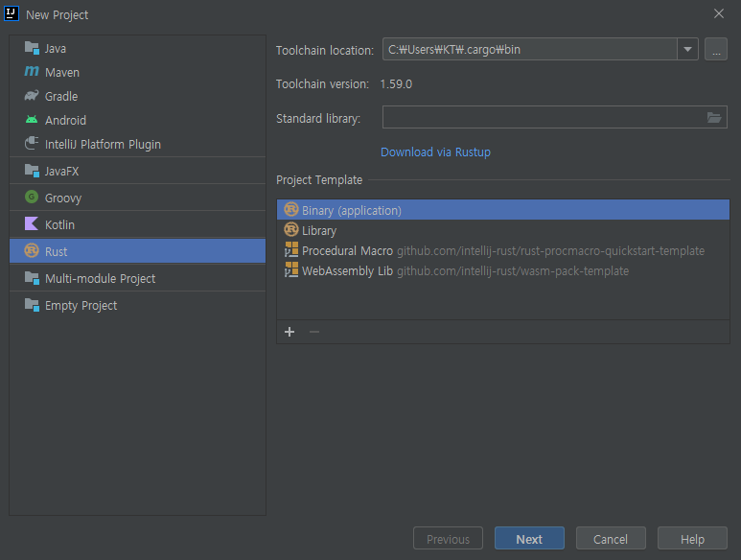Click toolchain version value 1.59.0
741x560 pixels.
point(396,84)
